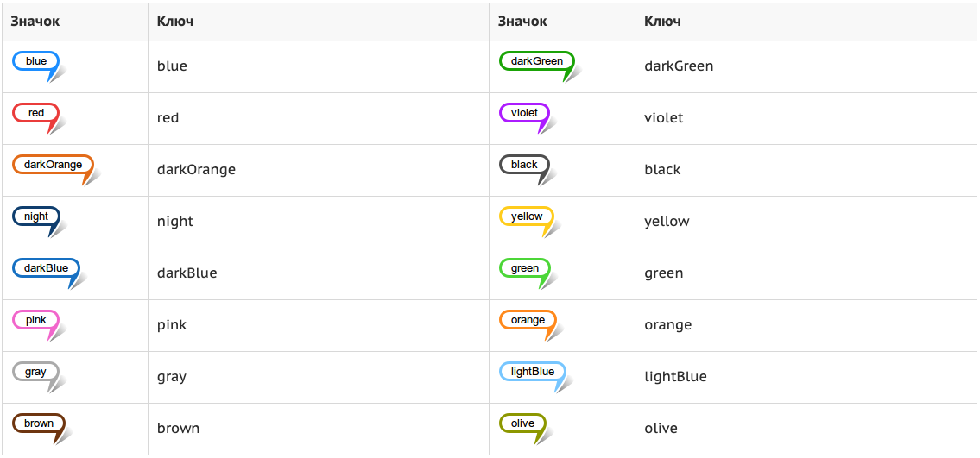The image size is (980, 458).
Task: Click the darkBlue placemark icon
Action: 49,273
